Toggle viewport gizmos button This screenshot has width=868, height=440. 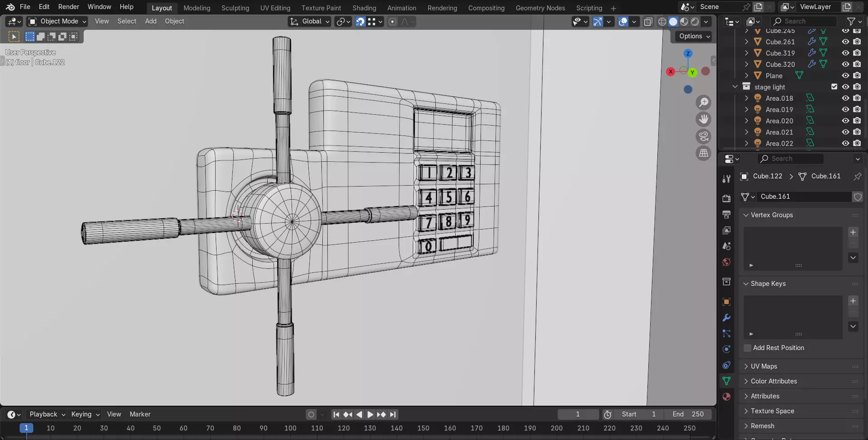tap(598, 22)
